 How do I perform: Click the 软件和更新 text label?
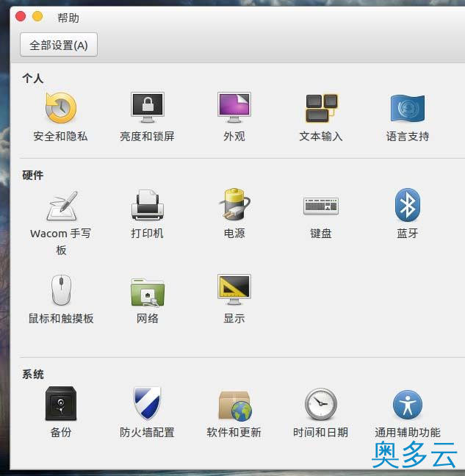234,432
